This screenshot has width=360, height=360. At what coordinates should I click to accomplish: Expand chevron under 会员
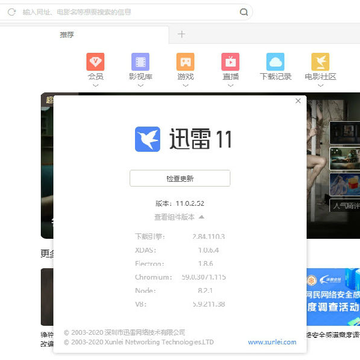click(95, 85)
